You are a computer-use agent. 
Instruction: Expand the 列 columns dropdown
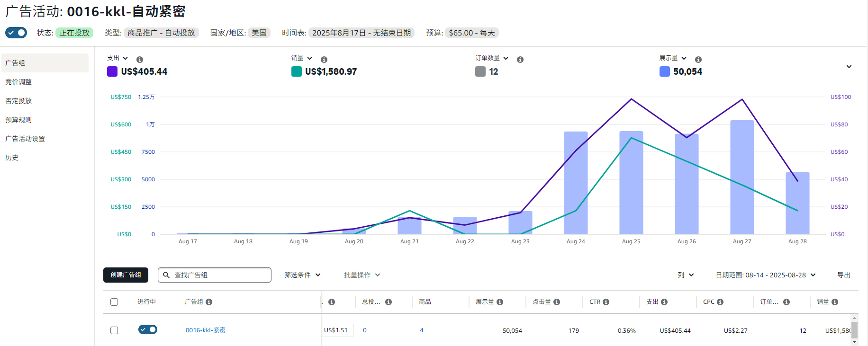point(686,275)
